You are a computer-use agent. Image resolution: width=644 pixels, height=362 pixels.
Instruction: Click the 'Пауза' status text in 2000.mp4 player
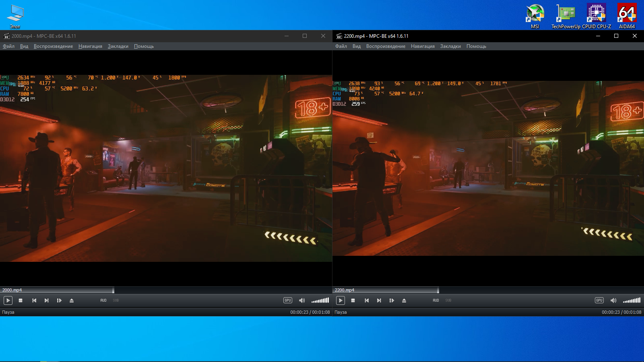coord(8,312)
